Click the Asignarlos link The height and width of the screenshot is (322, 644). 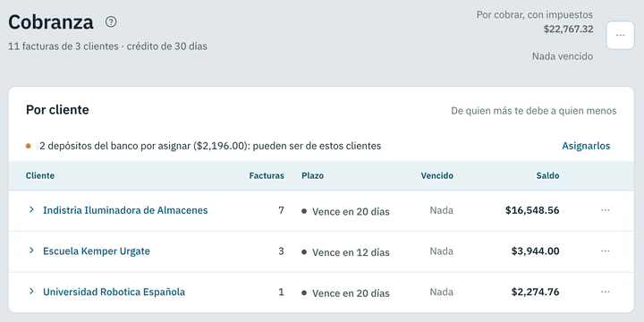pos(586,146)
